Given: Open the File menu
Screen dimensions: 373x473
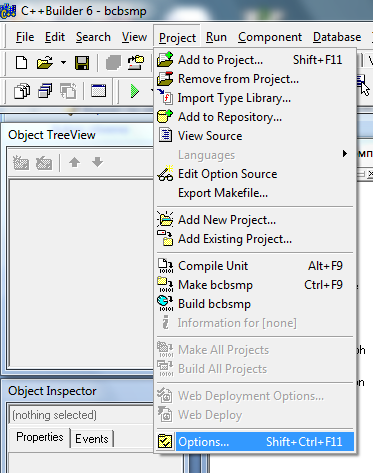Looking at the screenshot, I should (x=25, y=37).
